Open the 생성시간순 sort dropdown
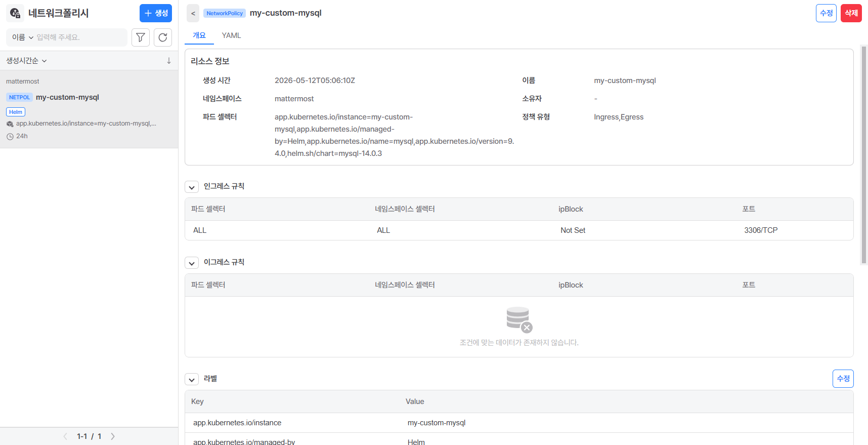Viewport: 868px width, 445px height. tap(26, 61)
